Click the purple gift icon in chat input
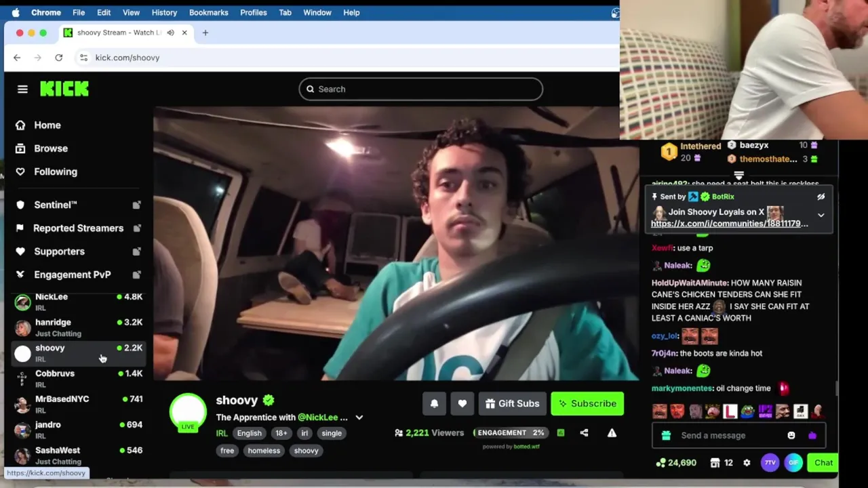The image size is (868, 488). coord(812,435)
